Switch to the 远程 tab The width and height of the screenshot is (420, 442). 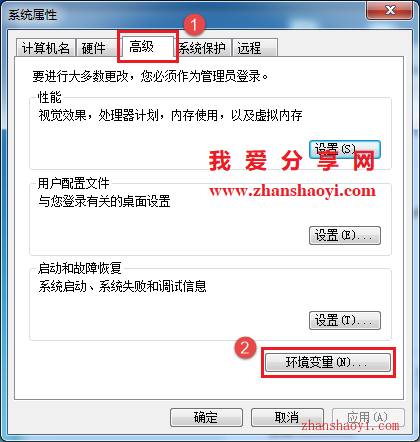(x=255, y=48)
